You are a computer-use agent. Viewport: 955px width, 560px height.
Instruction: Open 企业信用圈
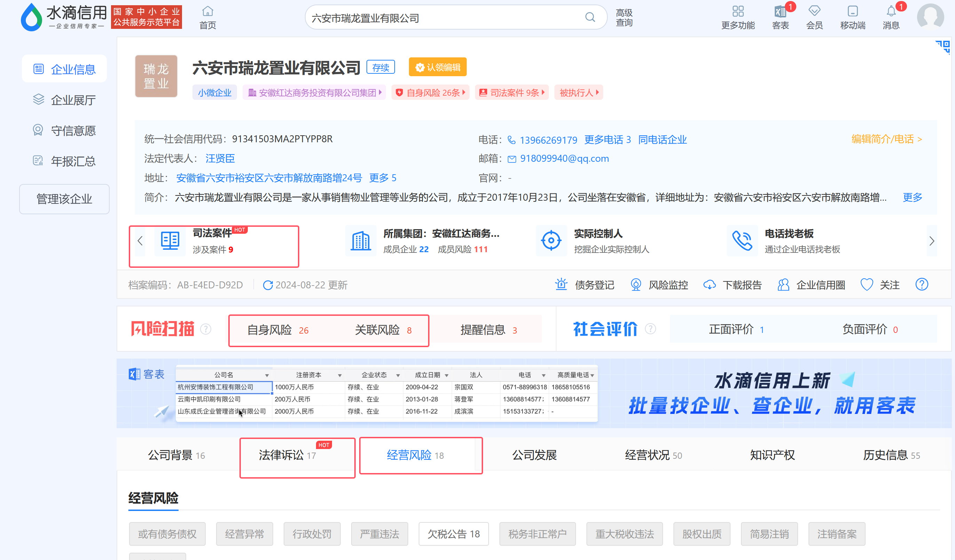[811, 285]
